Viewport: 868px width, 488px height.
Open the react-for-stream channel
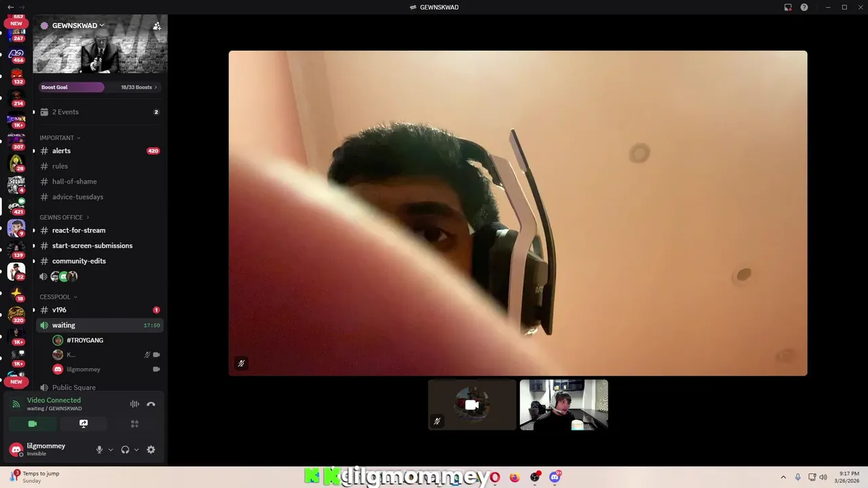pyautogui.click(x=99, y=230)
